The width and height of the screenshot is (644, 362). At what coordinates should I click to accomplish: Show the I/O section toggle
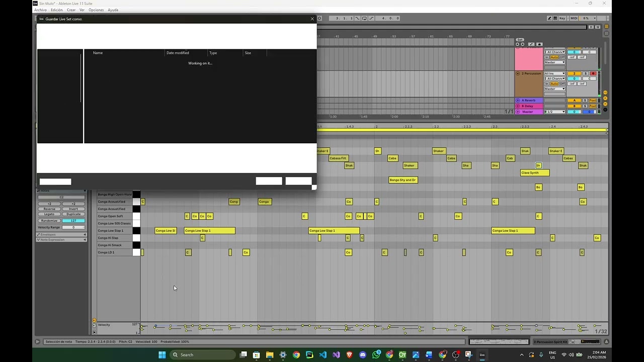(605, 93)
